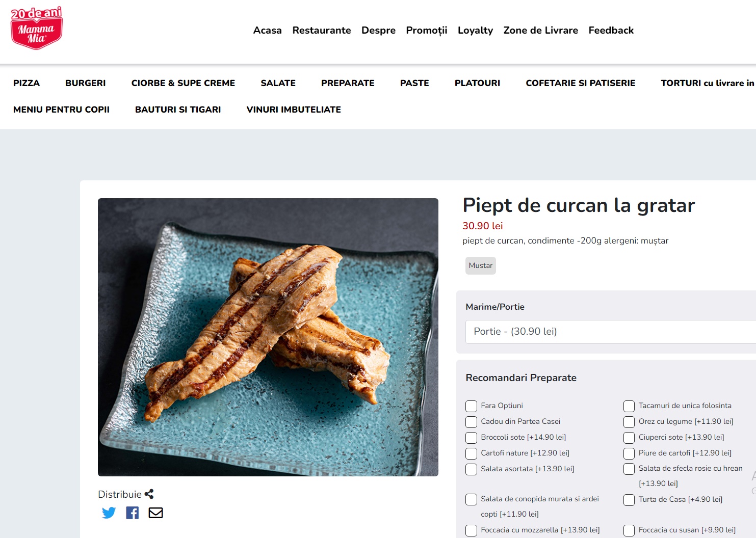756x538 pixels.
Task: Click the Mamma Mia logo
Action: (37, 28)
